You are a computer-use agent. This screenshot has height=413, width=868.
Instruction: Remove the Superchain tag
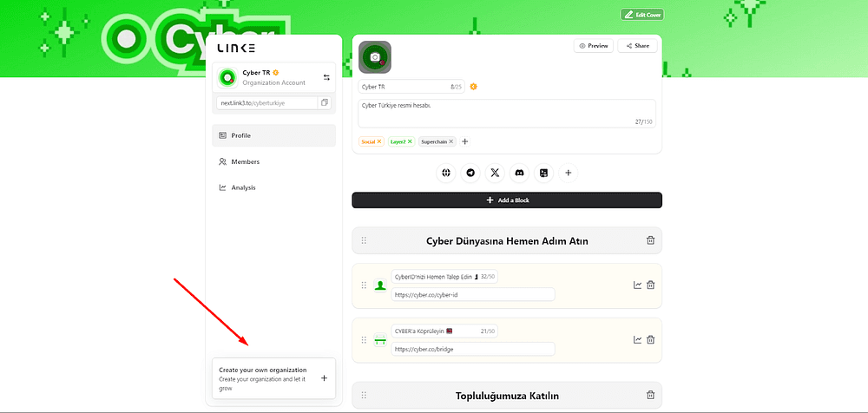point(451,141)
